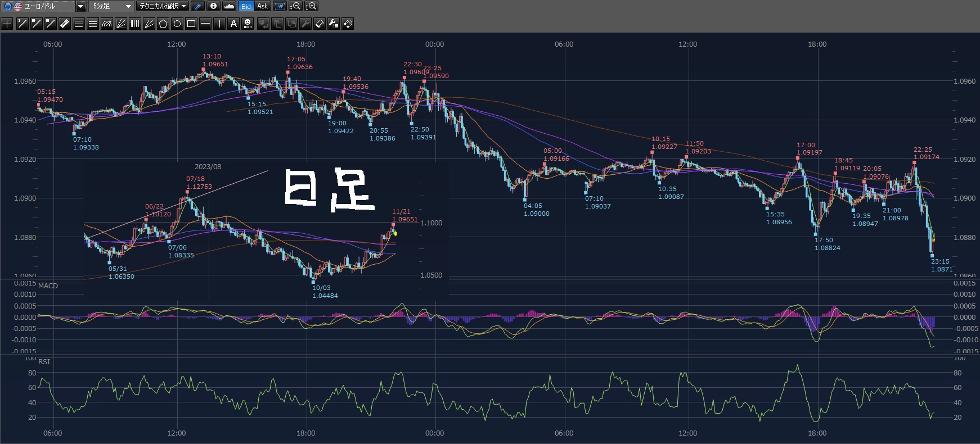Pick the ellipse drawing tool
This screenshot has height=444, width=980.
click(177, 24)
